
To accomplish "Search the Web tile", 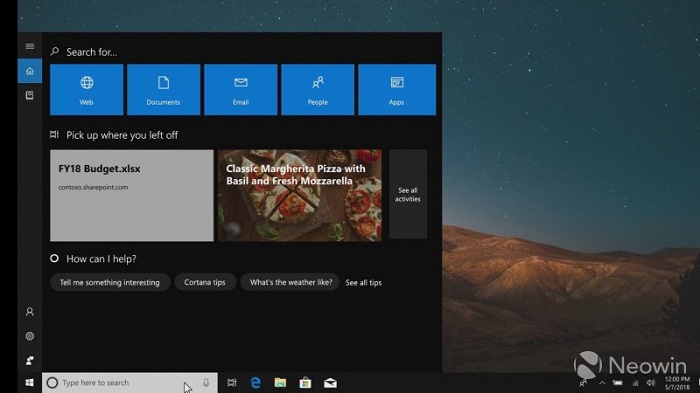I will click(x=87, y=90).
